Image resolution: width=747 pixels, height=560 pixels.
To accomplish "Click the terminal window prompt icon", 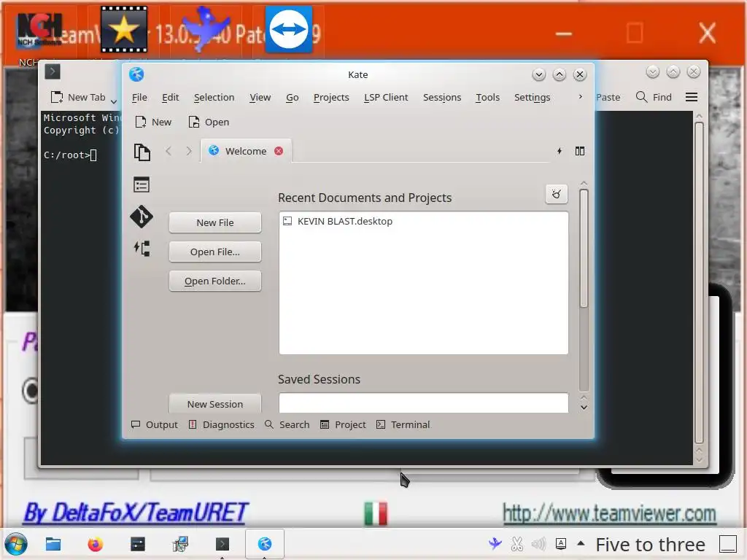I will 53,71.
